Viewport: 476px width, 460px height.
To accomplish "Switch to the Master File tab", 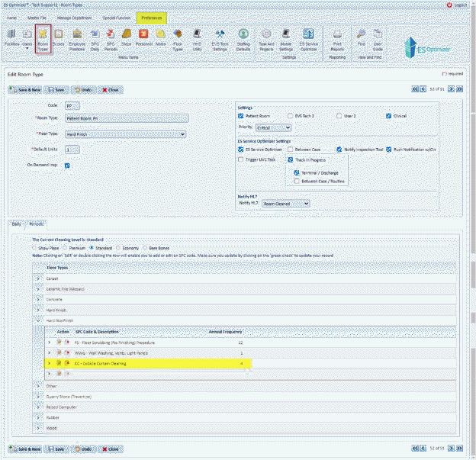I will [x=39, y=17].
